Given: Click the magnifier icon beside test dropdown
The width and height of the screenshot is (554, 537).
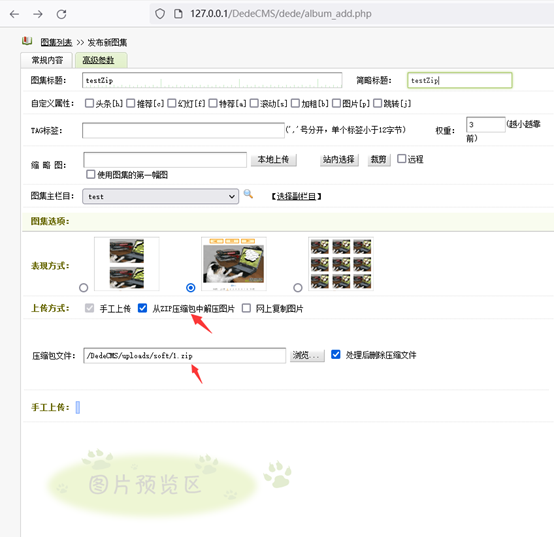Looking at the screenshot, I should [248, 194].
